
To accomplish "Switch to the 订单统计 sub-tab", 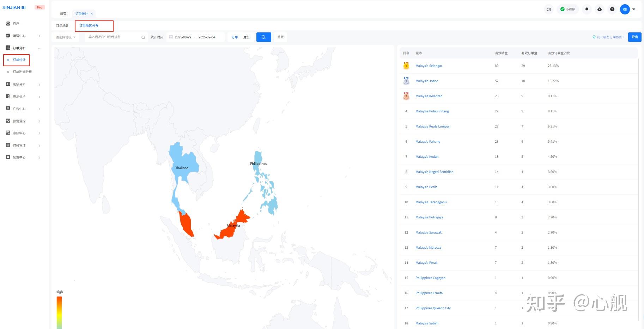I will (62, 26).
